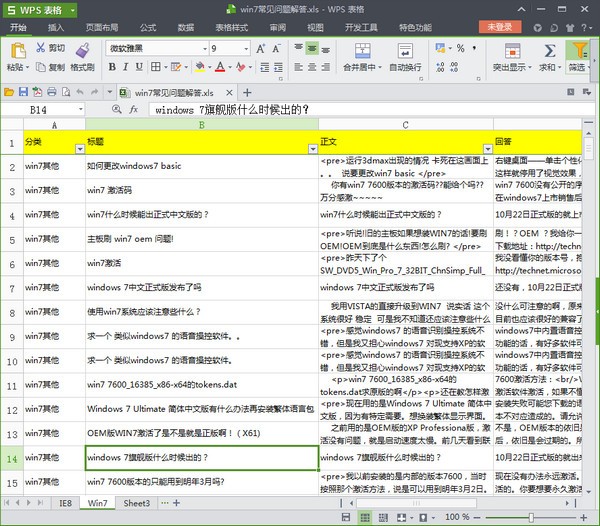Close the win7常见问题解答.xls document tab
600x526 pixels.
(229, 92)
